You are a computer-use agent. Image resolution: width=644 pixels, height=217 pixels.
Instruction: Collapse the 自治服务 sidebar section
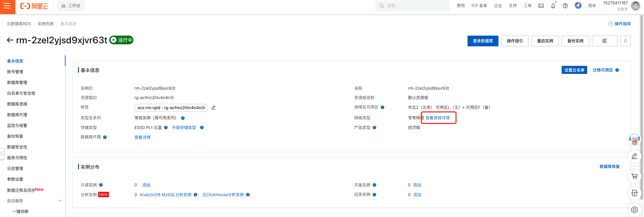tap(60, 201)
